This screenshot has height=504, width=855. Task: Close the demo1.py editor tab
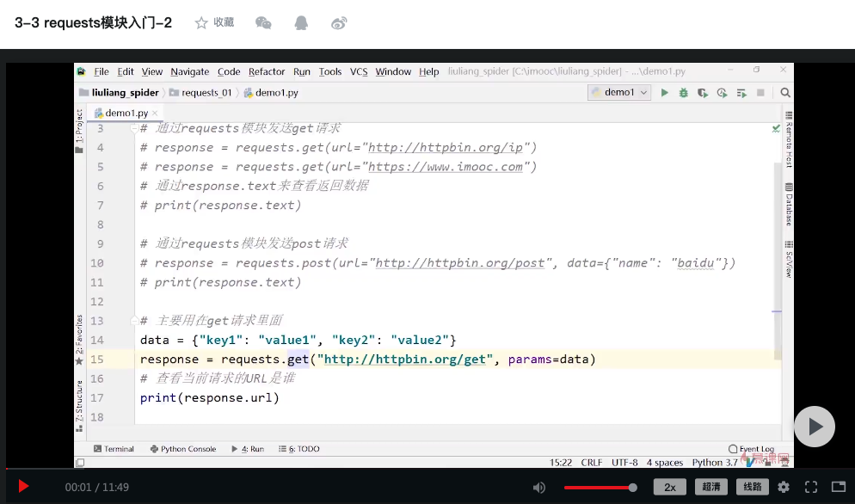[156, 113]
